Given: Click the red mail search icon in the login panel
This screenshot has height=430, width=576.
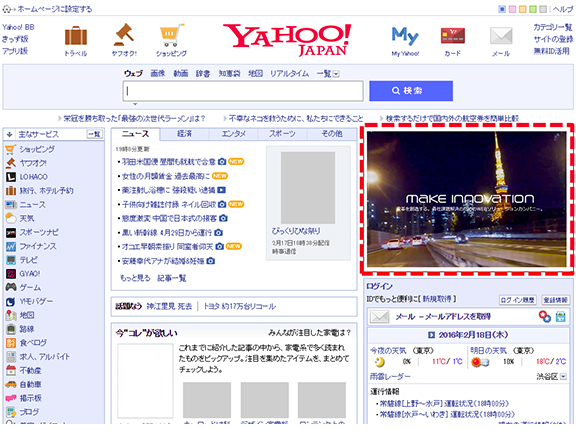Looking at the screenshot, I should (x=544, y=317).
